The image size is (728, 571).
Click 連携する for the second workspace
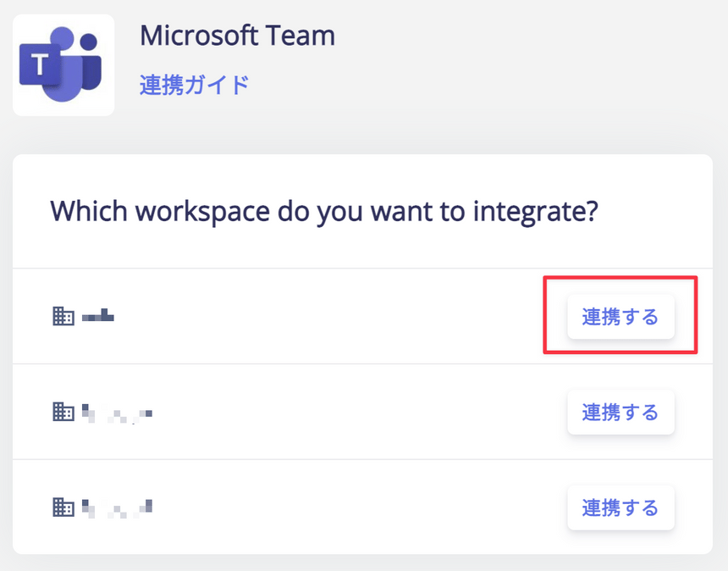(620, 412)
